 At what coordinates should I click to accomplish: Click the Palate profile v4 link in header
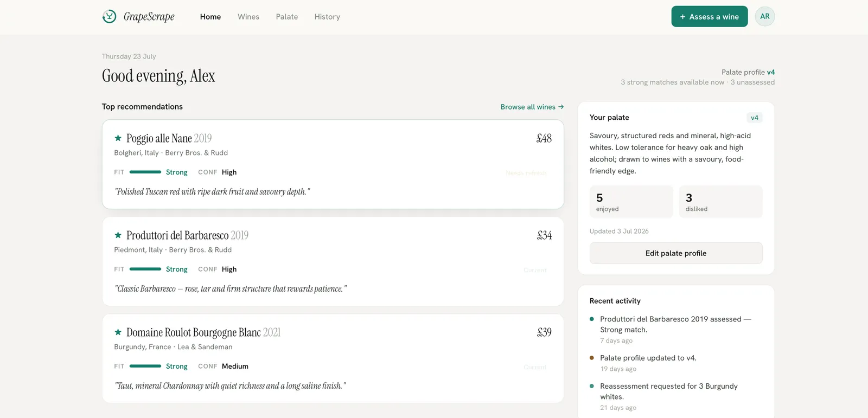[x=748, y=72]
